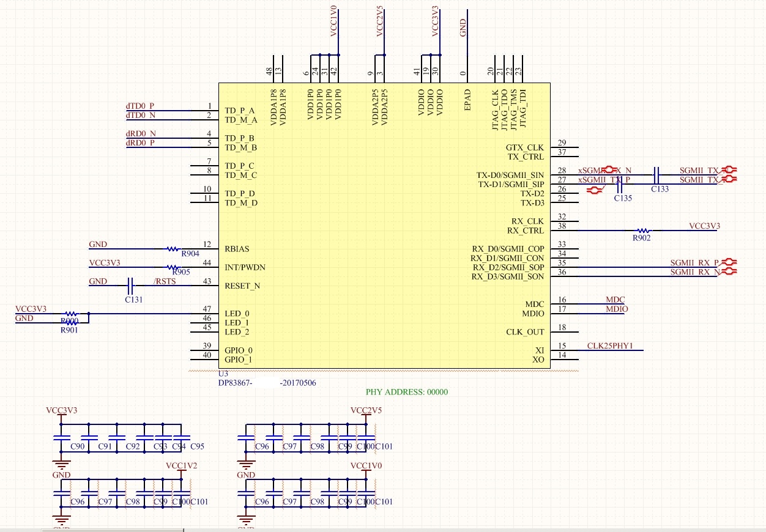Select capacitor symbol above C91
766x532 pixels.
point(89,438)
